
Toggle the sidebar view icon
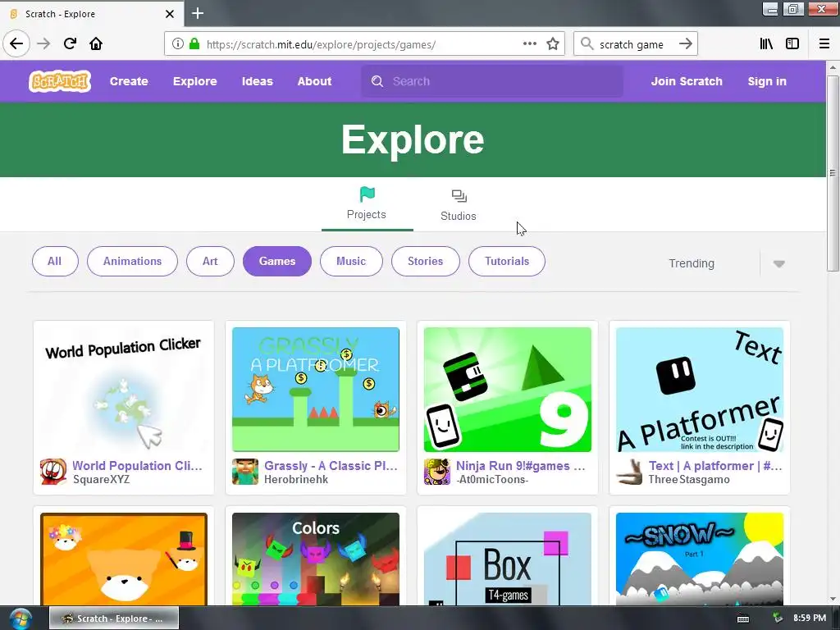(x=792, y=44)
